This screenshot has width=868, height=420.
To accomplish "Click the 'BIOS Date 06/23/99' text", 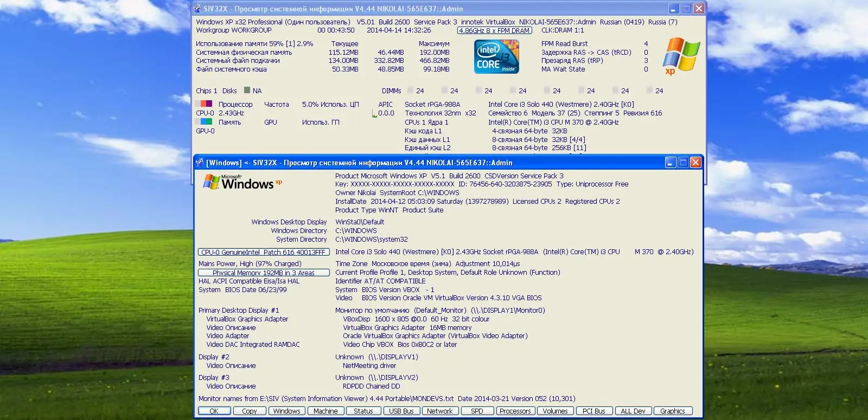I will coord(256,290).
